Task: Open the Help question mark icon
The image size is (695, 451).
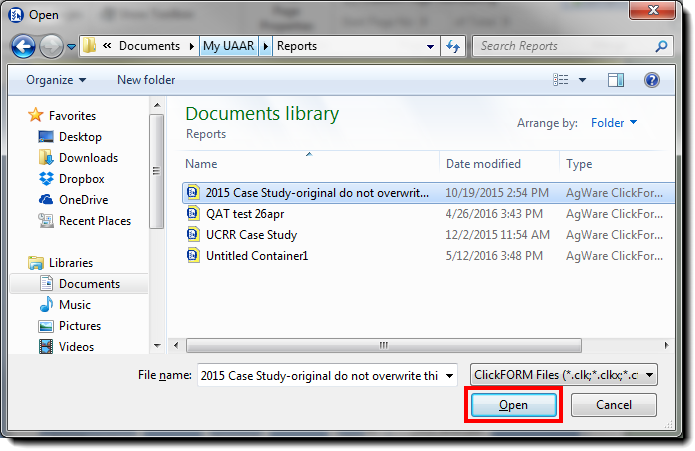Action: (651, 80)
